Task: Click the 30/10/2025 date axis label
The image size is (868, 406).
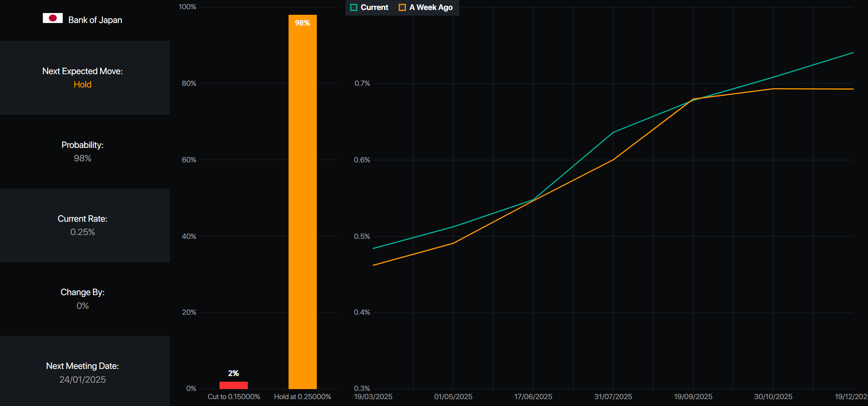Action: (x=773, y=397)
